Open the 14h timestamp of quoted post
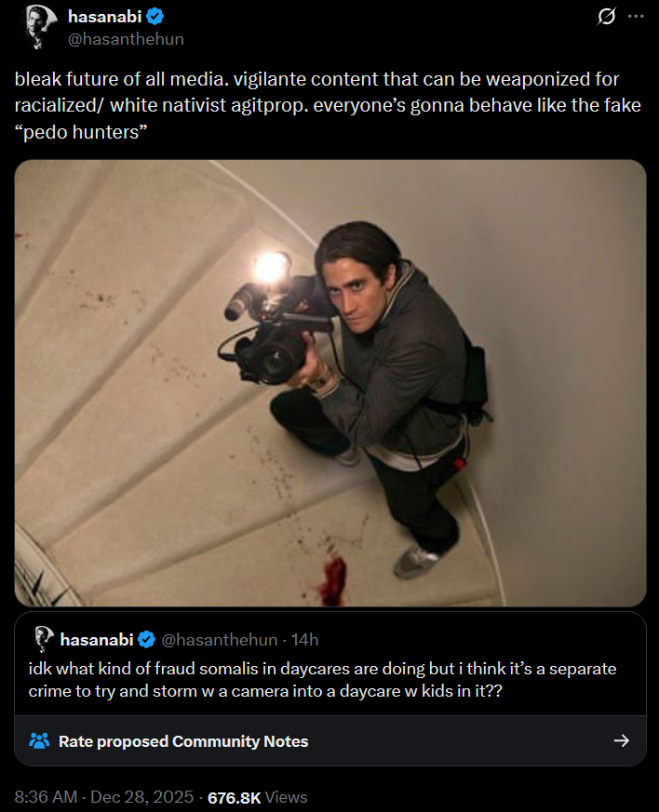This screenshot has width=659, height=812. click(x=304, y=640)
